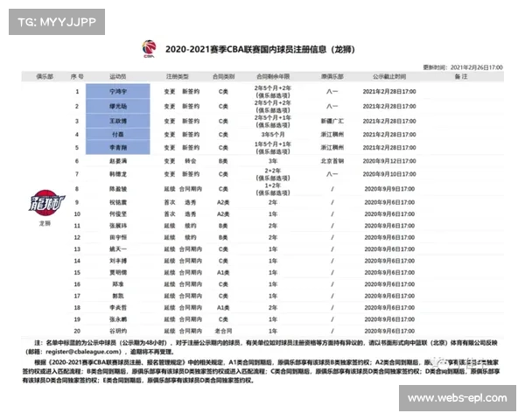Select highlighted player cell '付磊'
525x420 pixels.
coord(118,134)
